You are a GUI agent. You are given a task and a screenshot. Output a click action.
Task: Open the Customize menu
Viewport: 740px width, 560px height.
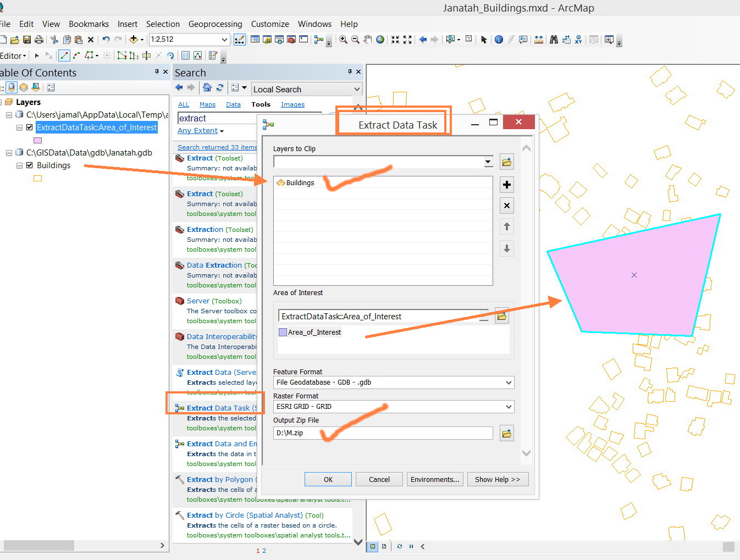270,24
